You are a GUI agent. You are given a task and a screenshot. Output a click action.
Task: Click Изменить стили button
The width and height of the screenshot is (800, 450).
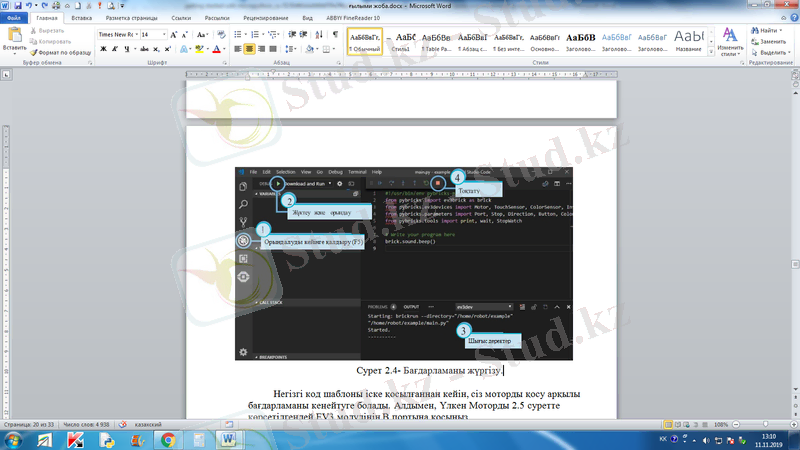[x=730, y=42]
